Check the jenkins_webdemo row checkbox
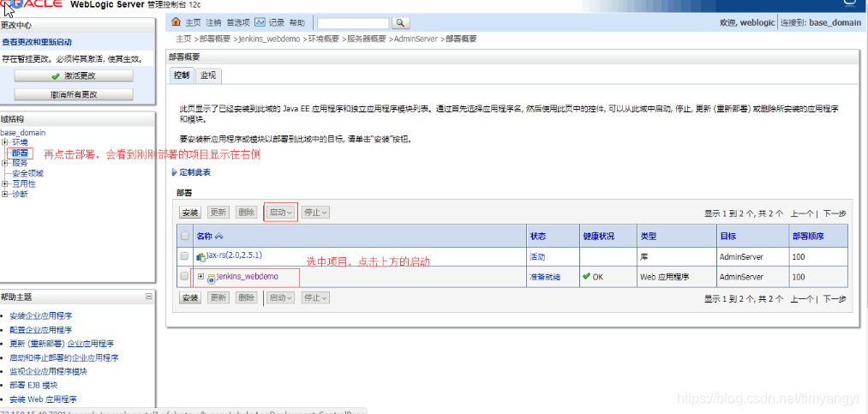The image size is (868, 414). (x=185, y=276)
